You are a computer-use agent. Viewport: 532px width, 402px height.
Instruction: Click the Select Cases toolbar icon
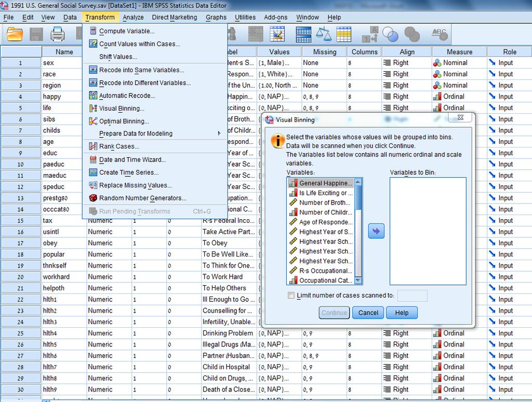point(344,34)
